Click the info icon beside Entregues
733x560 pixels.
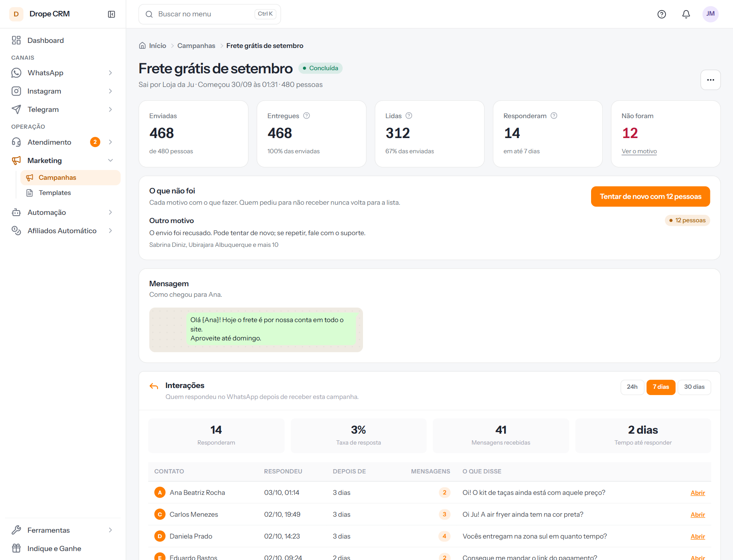[x=306, y=115]
